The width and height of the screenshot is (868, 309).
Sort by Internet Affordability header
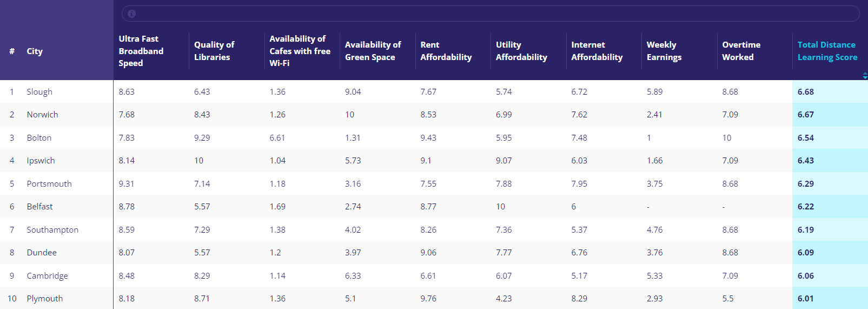[x=597, y=51]
